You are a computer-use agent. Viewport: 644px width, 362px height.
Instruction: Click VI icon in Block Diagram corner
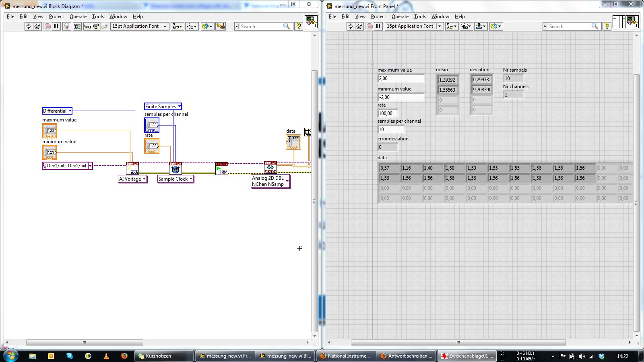point(311,22)
